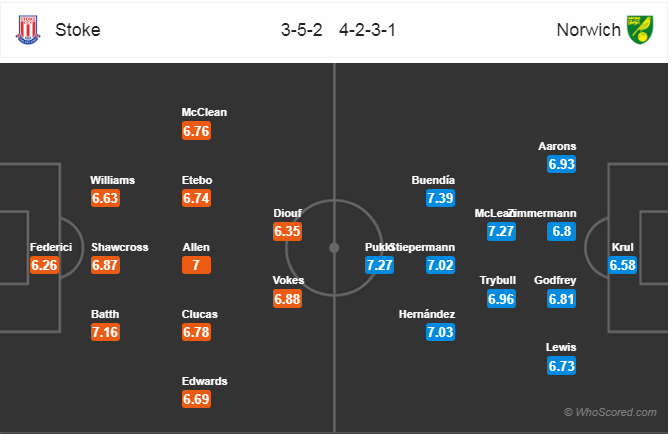The height and width of the screenshot is (434, 670).
Task: Select player name McClean on Stoke side
Action: (x=204, y=112)
